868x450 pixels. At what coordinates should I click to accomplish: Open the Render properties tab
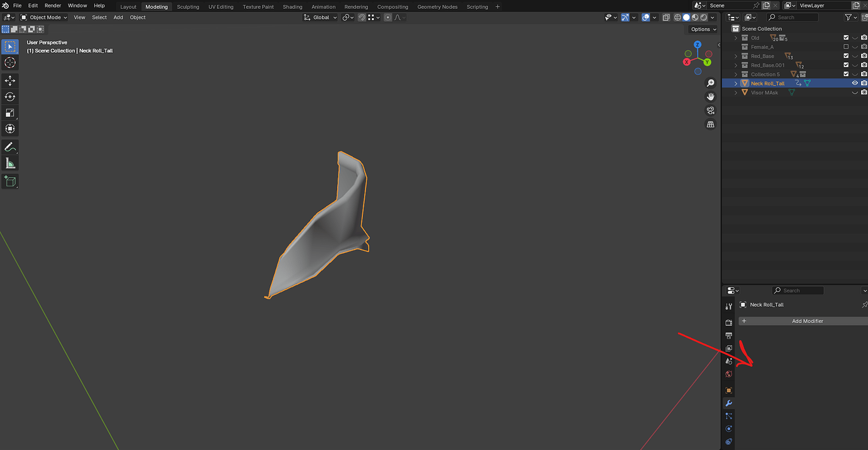728,322
